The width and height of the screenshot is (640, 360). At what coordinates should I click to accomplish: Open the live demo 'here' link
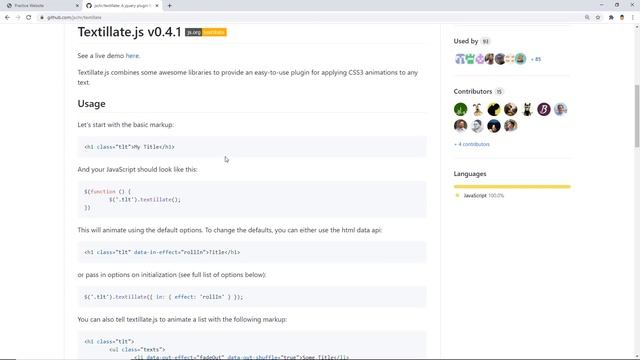tap(132, 56)
